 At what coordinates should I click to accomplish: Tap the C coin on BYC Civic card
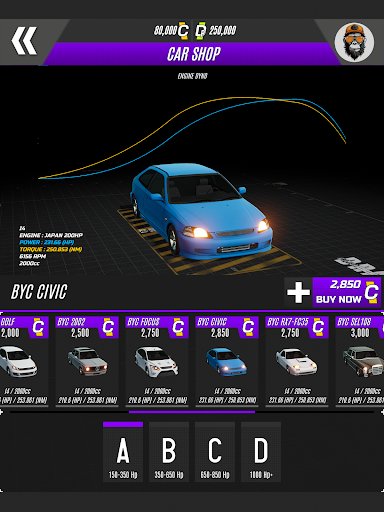point(248,327)
